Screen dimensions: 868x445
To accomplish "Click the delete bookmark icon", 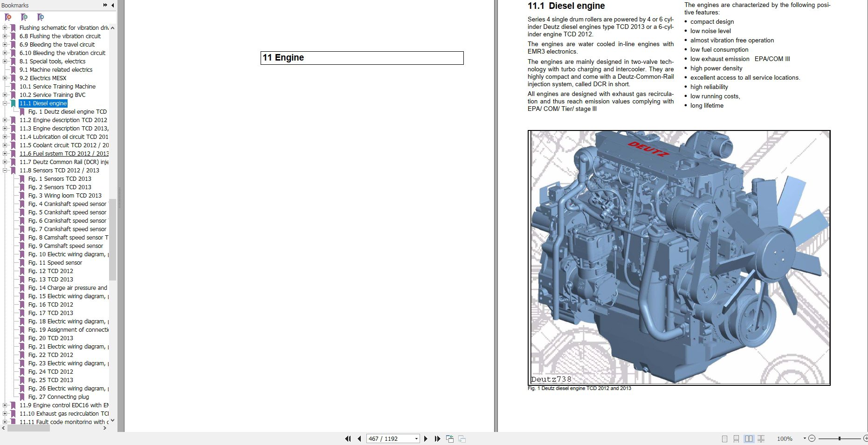I will click(x=8, y=17).
